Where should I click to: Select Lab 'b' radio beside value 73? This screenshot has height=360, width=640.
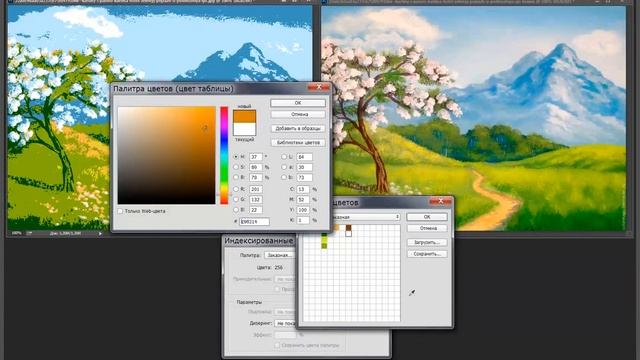[284, 177]
